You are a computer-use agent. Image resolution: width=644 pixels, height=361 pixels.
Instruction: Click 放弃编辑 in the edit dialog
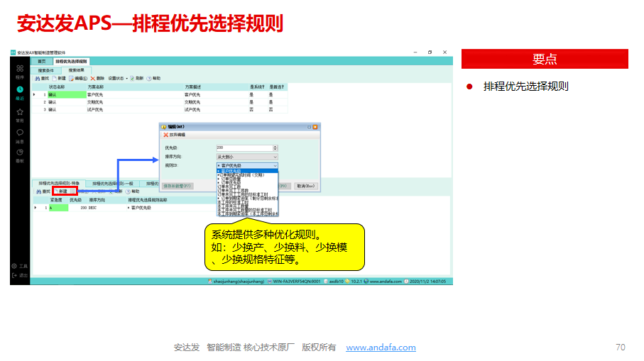click(175, 135)
